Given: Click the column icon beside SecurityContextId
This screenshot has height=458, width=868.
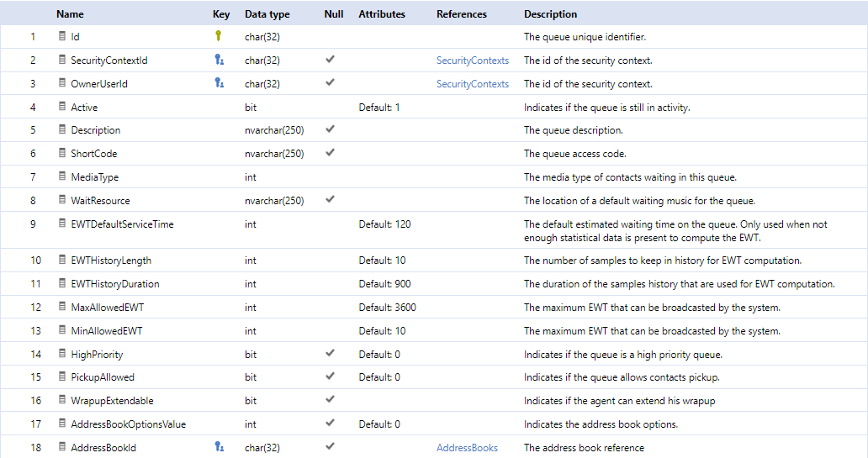Looking at the screenshot, I should point(62,59).
